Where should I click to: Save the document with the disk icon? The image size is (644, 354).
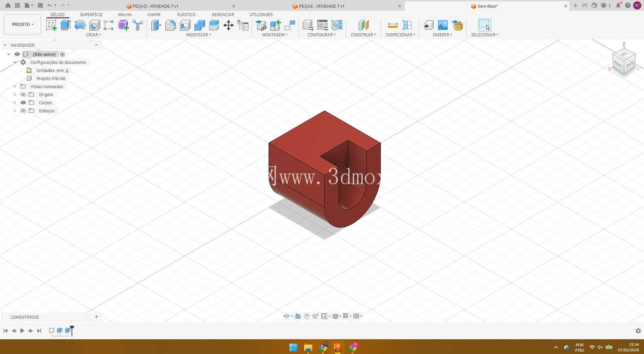point(40,5)
